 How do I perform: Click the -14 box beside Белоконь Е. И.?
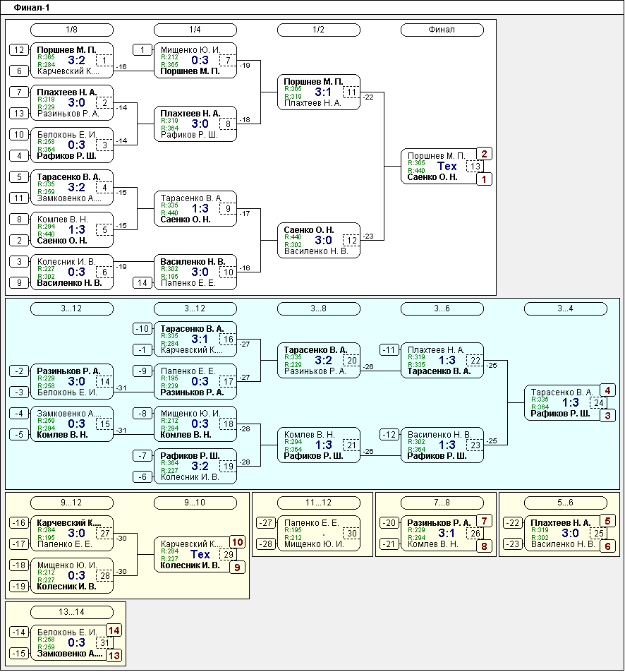click(x=19, y=632)
